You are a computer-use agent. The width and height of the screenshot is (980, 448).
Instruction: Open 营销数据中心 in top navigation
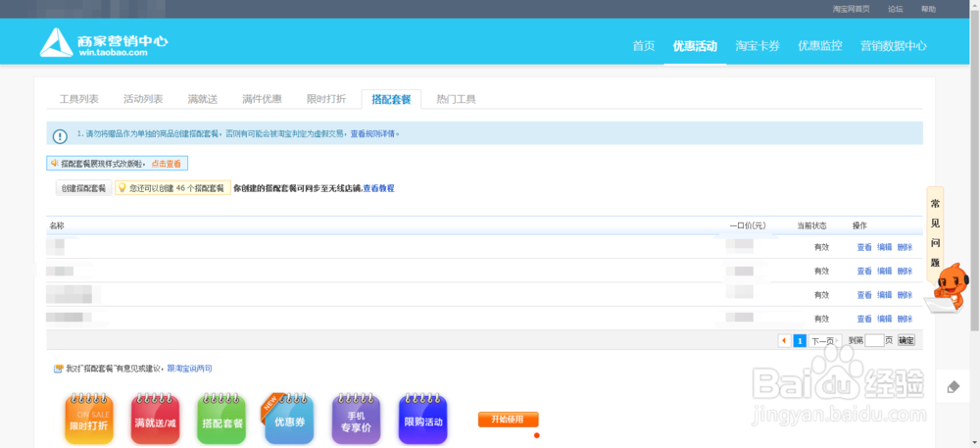[x=893, y=46]
